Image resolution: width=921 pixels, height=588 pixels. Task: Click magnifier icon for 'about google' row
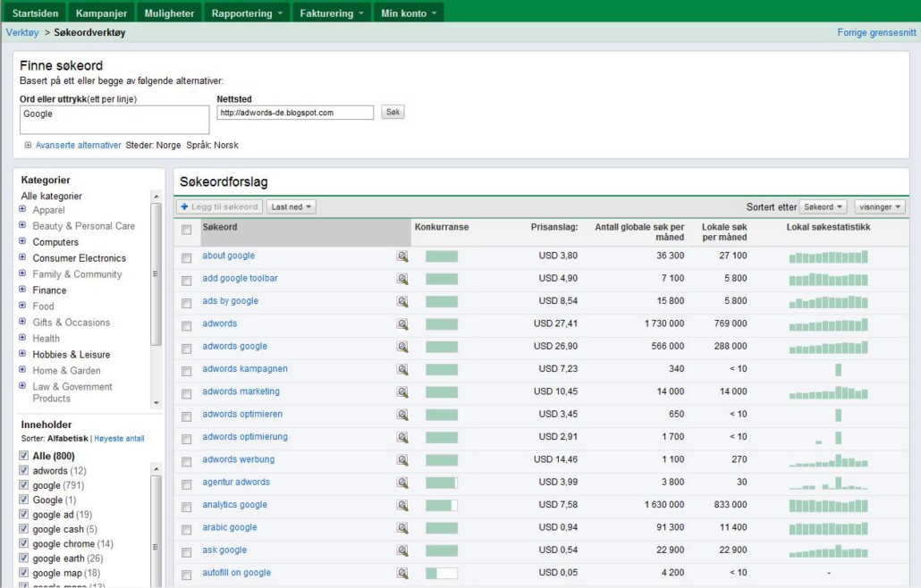(x=402, y=256)
